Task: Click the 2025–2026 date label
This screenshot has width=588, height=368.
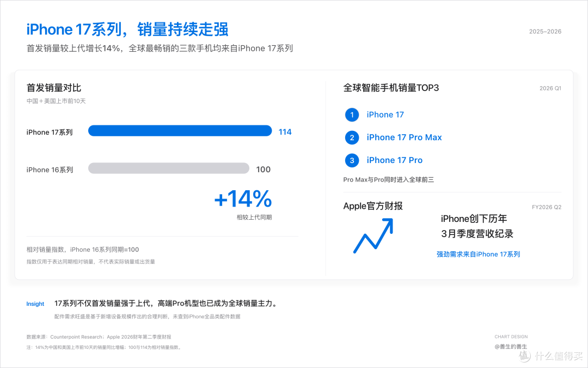Action: pos(545,32)
